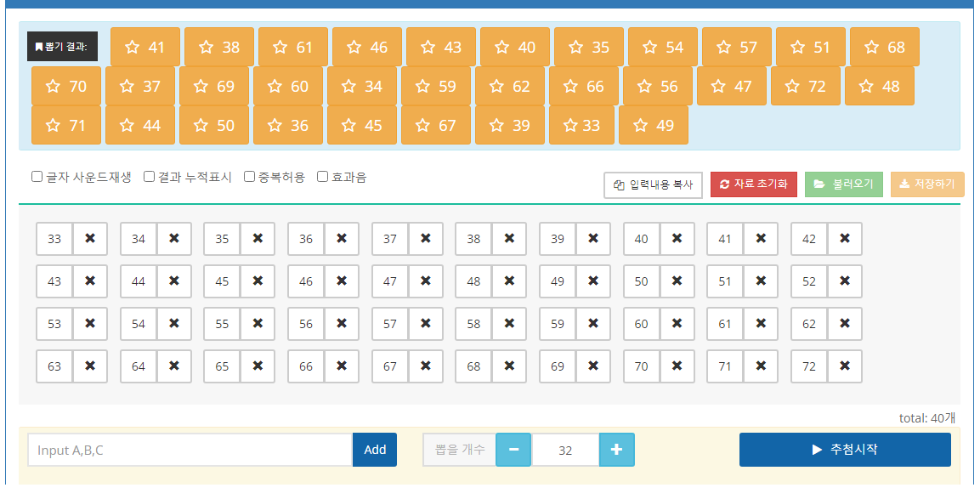Delete entry 57 using its X icon

(426, 324)
